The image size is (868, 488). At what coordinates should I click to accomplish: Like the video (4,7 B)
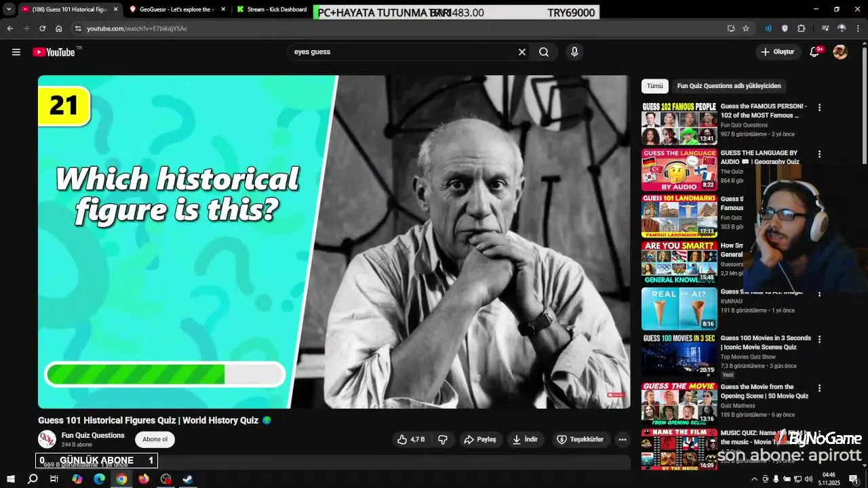(411, 439)
